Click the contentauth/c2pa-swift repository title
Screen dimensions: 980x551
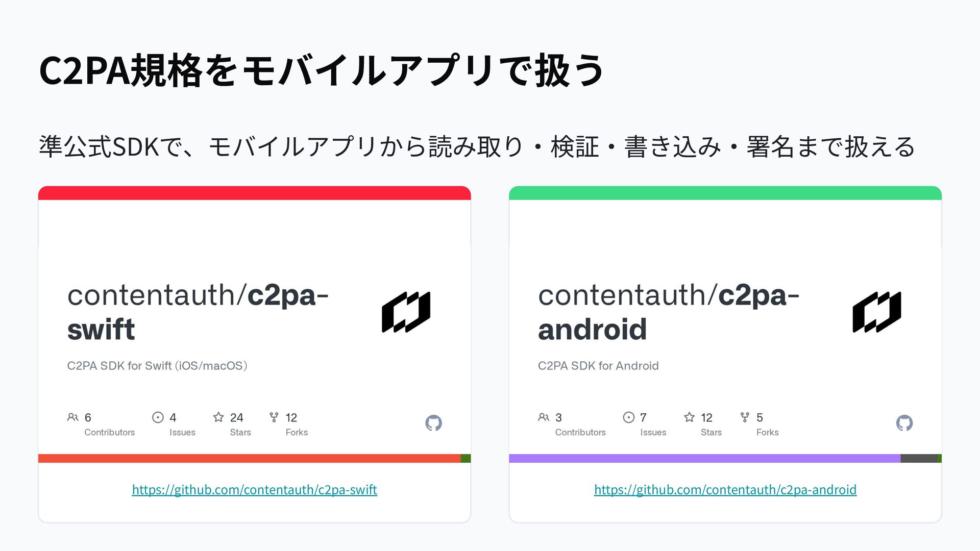coord(198,312)
